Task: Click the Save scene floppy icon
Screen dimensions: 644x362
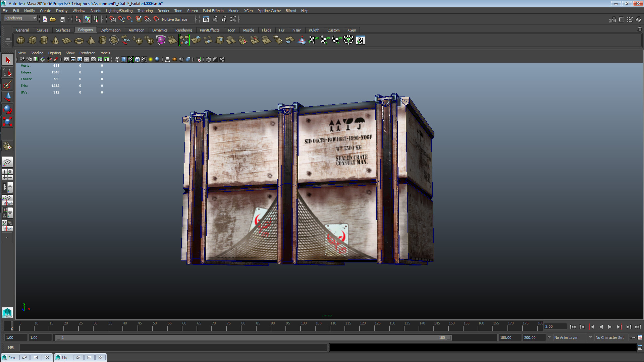Action: (62, 19)
